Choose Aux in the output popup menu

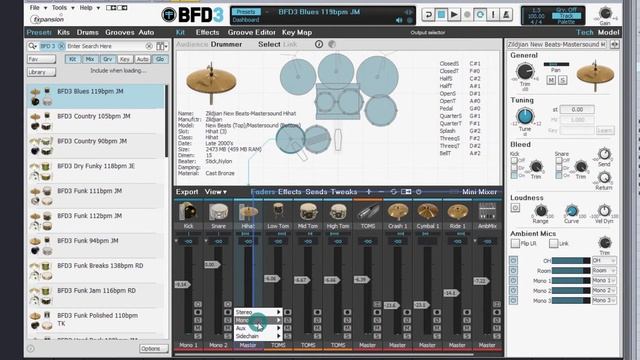click(258, 328)
